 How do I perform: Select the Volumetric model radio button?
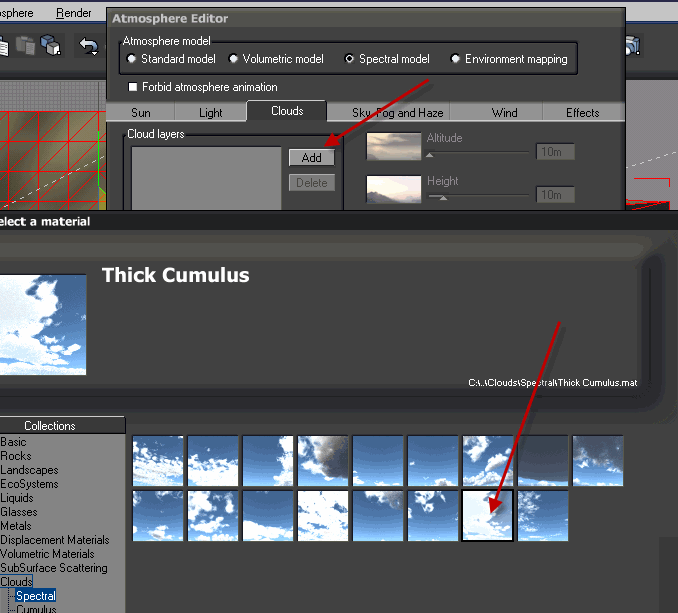(x=233, y=58)
